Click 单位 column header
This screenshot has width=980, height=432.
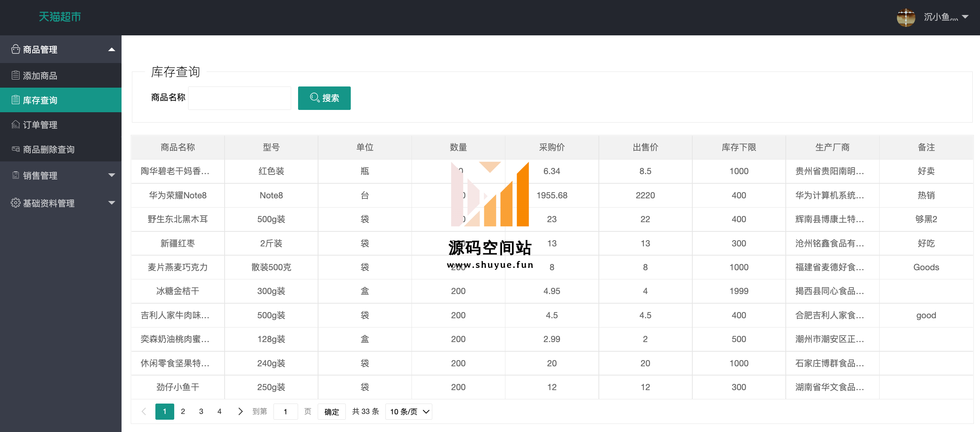(x=365, y=147)
